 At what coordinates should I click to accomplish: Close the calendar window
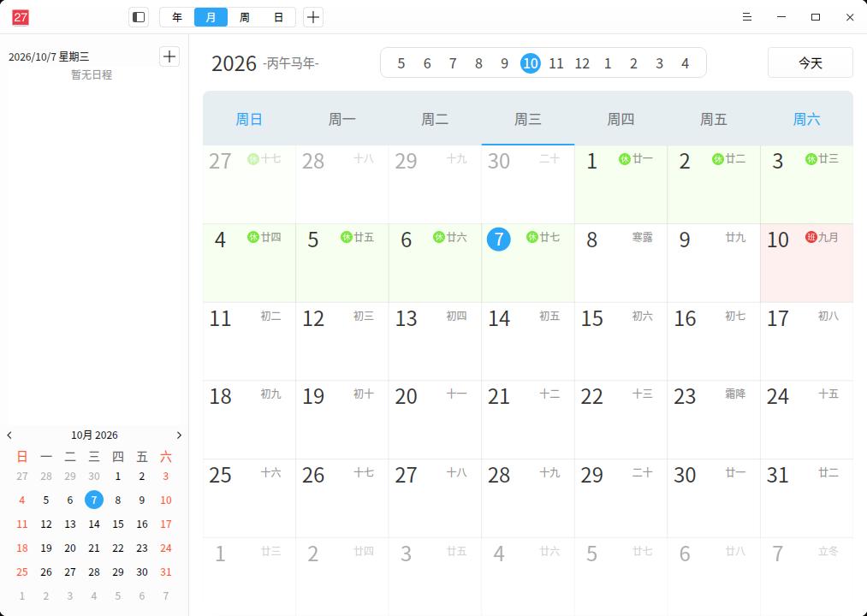pyautogui.click(x=850, y=17)
